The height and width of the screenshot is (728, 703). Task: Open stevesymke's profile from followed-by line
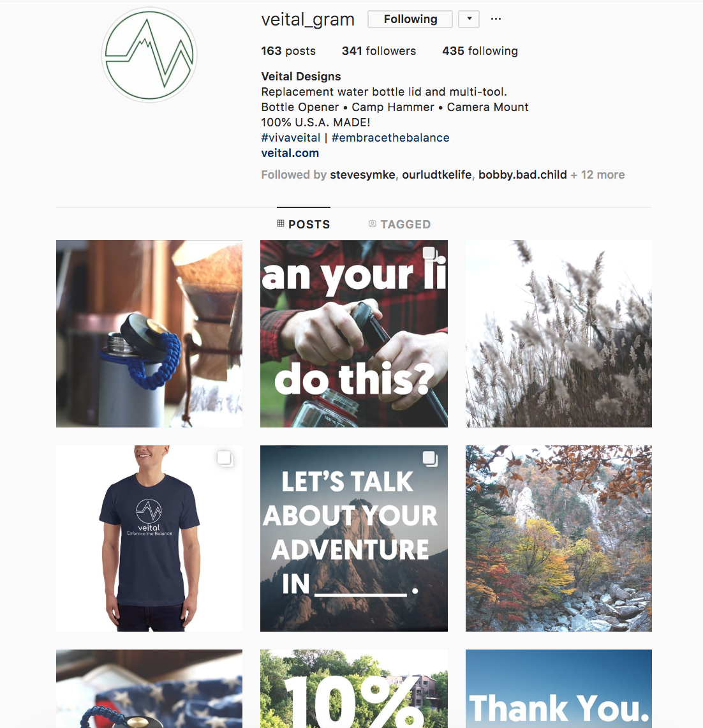[x=362, y=175]
